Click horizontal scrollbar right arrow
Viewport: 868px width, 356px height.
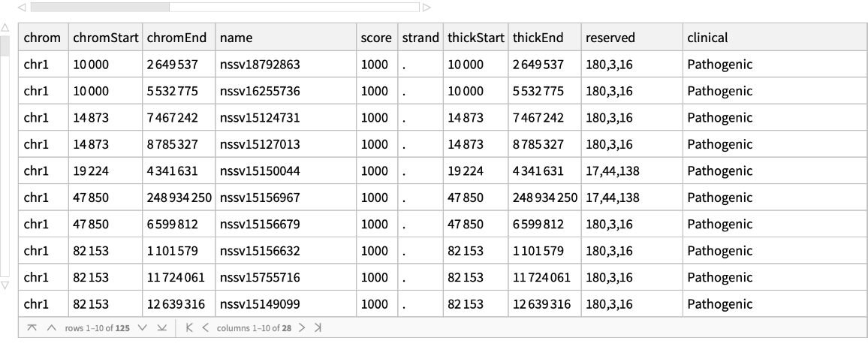click(x=427, y=8)
